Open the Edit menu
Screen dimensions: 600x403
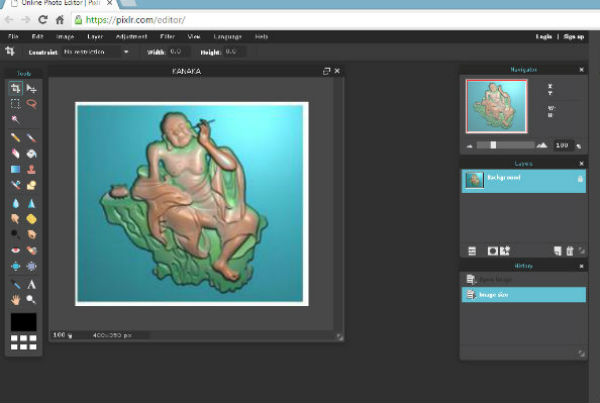(38, 37)
